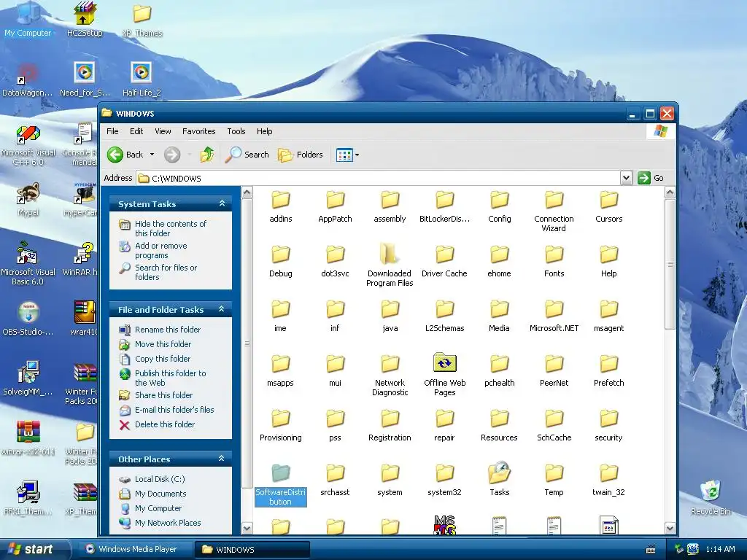Select Half-Life_2 video file on desktop
Screen dimensions: 747x560
click(142, 79)
